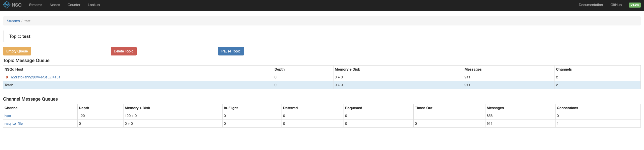Click the Messages header in topic table
The height and width of the screenshot is (150, 644).
473,69
